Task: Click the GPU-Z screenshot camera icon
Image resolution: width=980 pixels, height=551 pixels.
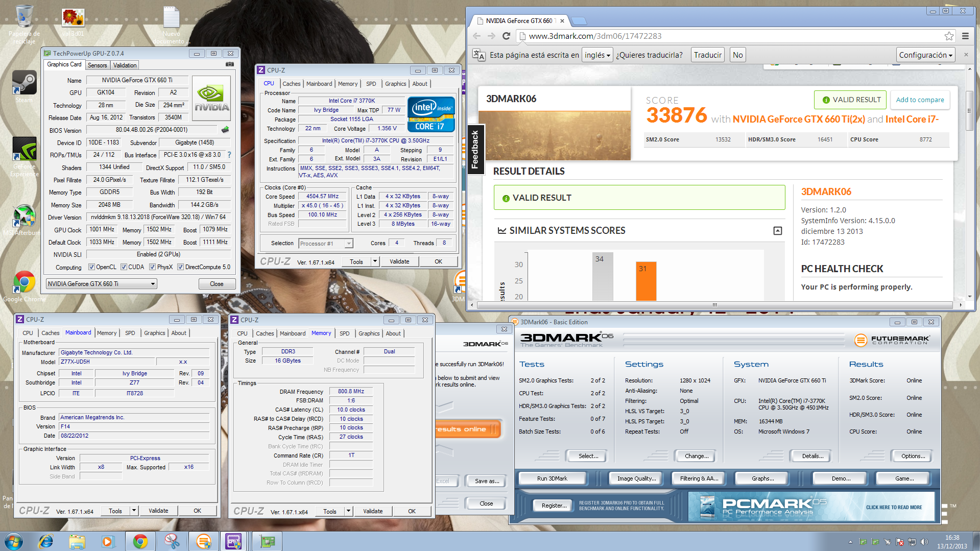Action: 230,64
